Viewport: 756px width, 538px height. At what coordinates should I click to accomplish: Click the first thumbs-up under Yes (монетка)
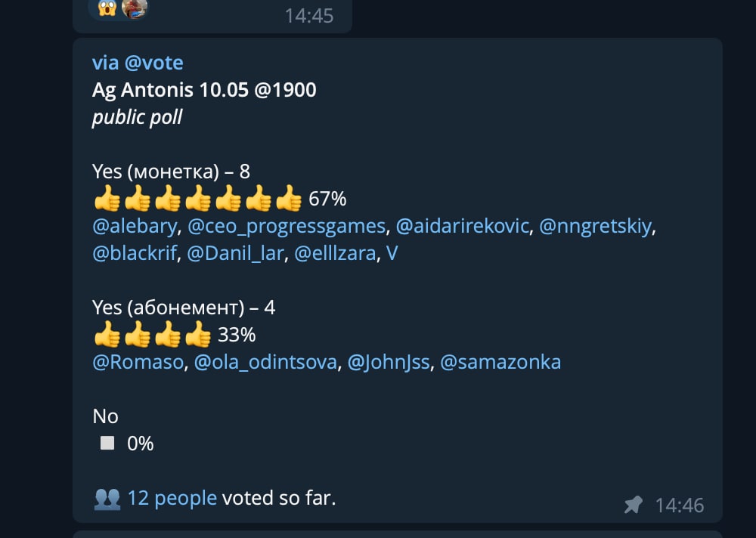pos(107,200)
